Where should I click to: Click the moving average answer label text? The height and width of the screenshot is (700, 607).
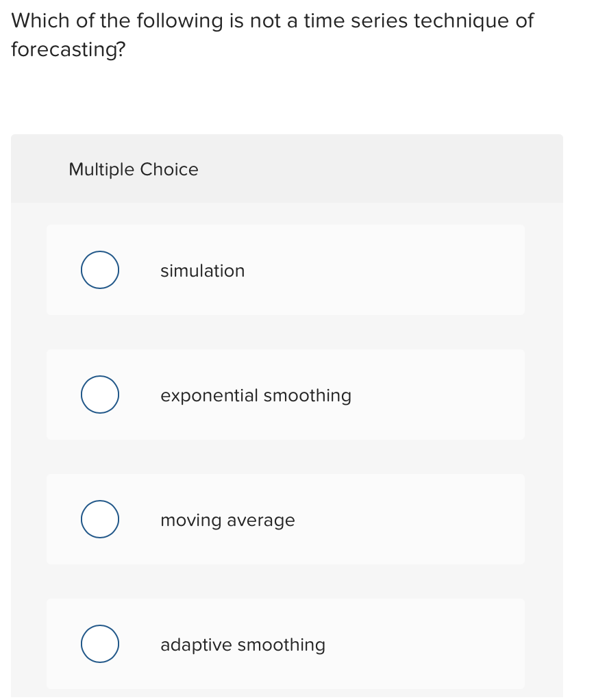tap(227, 520)
